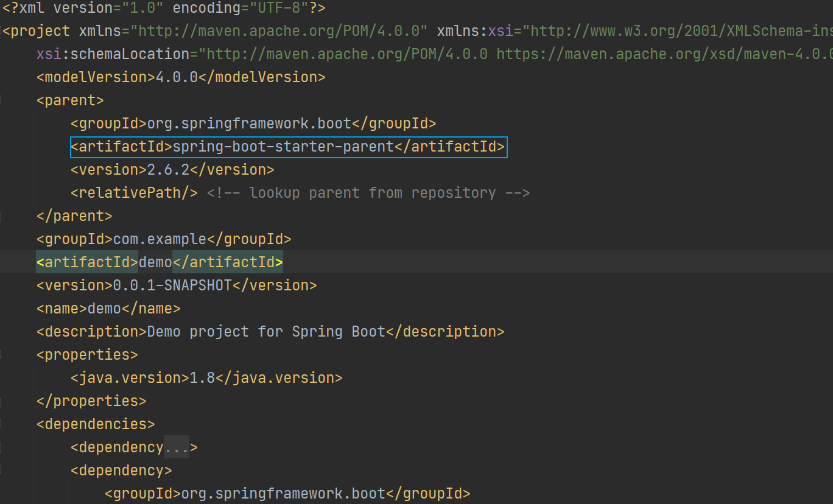Click the opening properties tag
This screenshot has height=504, width=833.
[x=88, y=355]
